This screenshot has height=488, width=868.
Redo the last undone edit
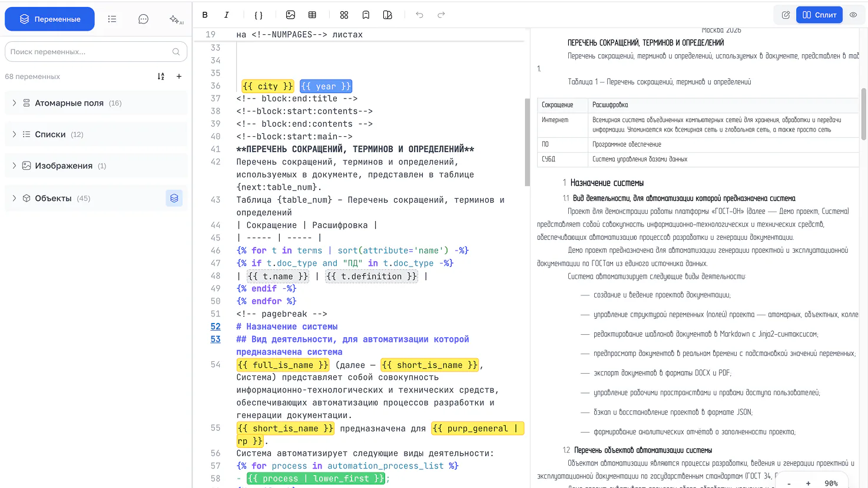pyautogui.click(x=441, y=15)
